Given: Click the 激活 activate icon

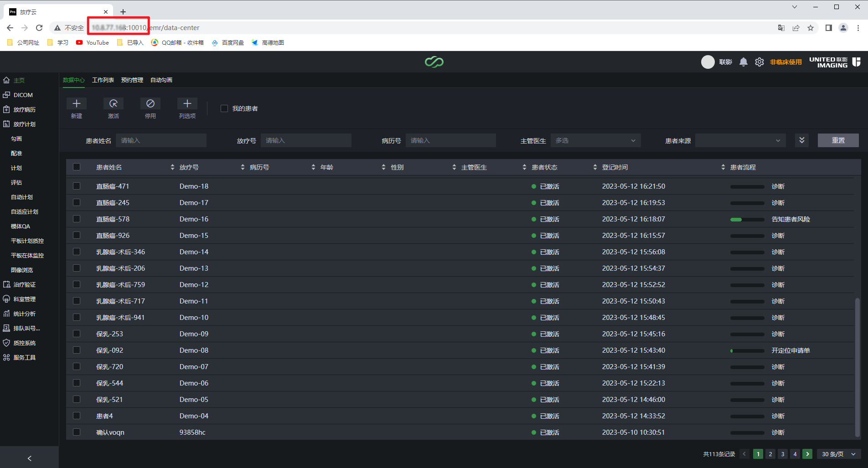Looking at the screenshot, I should pos(114,104).
